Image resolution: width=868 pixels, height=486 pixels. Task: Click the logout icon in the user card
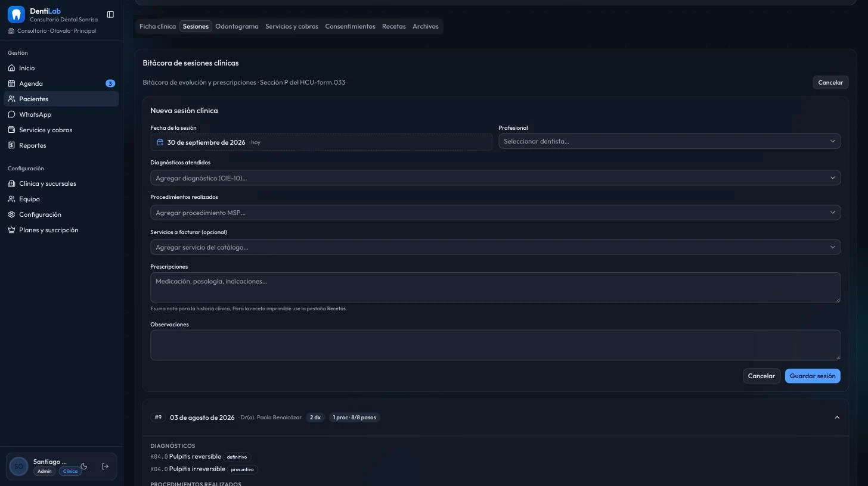pyautogui.click(x=105, y=466)
